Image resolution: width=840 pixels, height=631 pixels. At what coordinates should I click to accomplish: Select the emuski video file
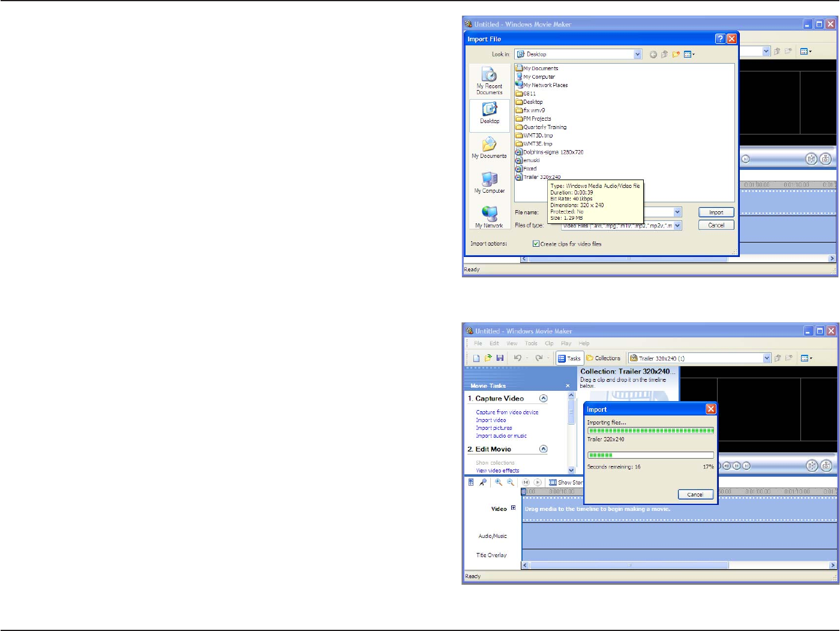[527, 161]
